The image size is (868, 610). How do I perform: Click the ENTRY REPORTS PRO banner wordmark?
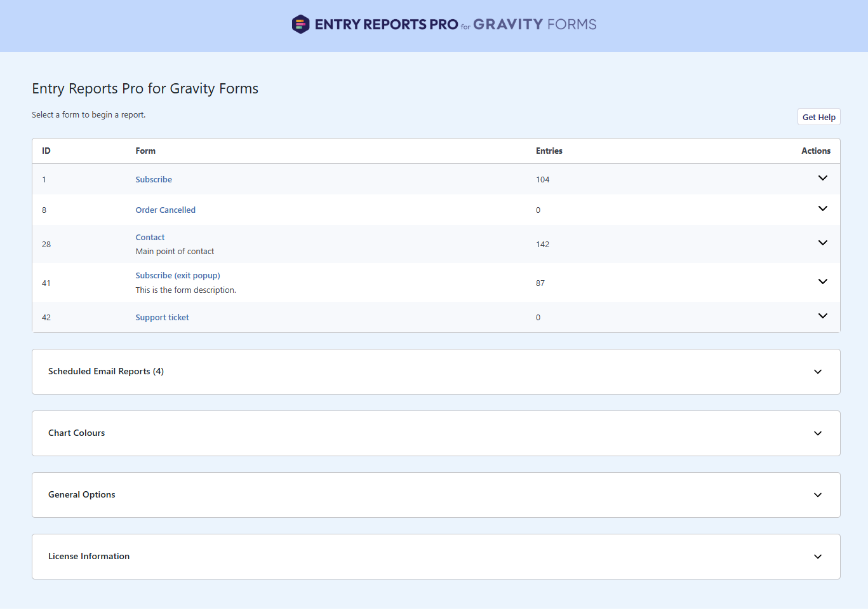386,24
